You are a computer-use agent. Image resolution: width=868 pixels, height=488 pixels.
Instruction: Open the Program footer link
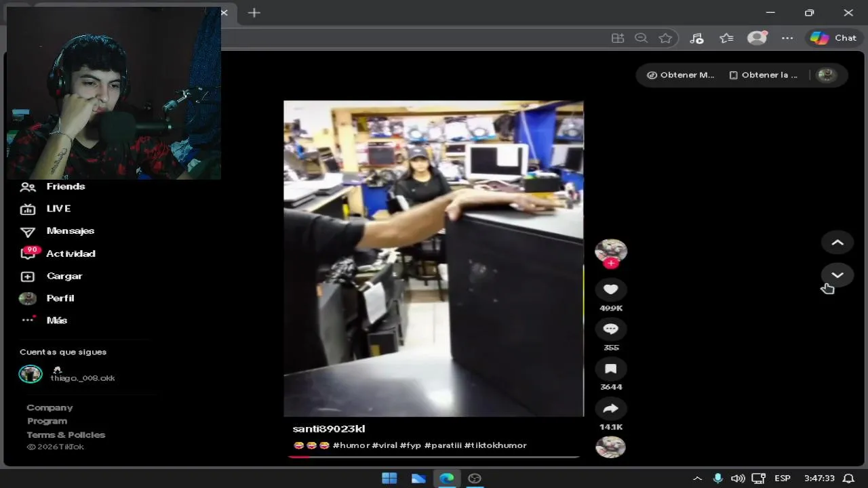tap(47, 421)
